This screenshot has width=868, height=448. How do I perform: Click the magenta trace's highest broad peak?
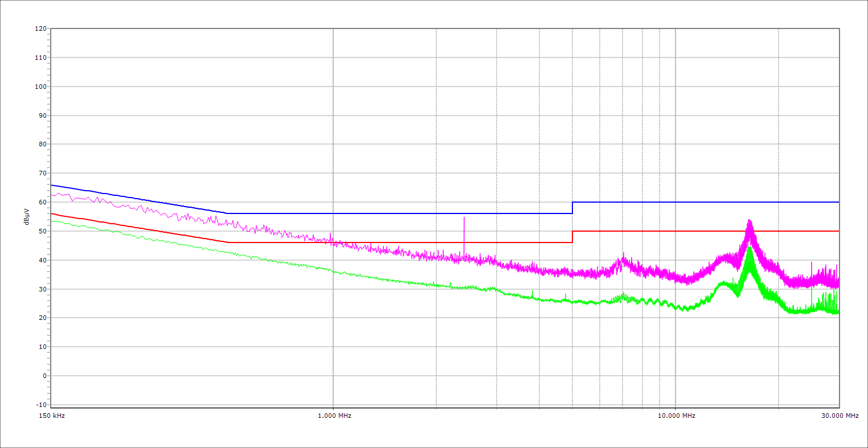tap(750, 221)
